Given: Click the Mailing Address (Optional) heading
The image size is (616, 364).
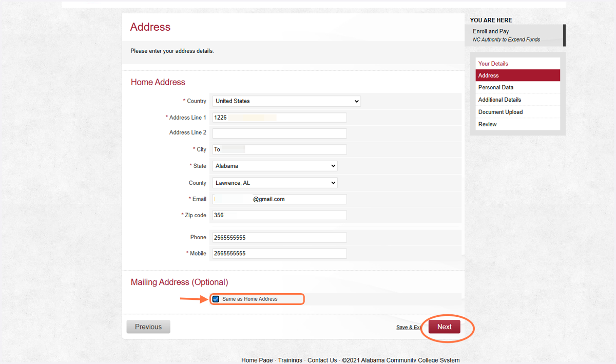Looking at the screenshot, I should tap(180, 282).
